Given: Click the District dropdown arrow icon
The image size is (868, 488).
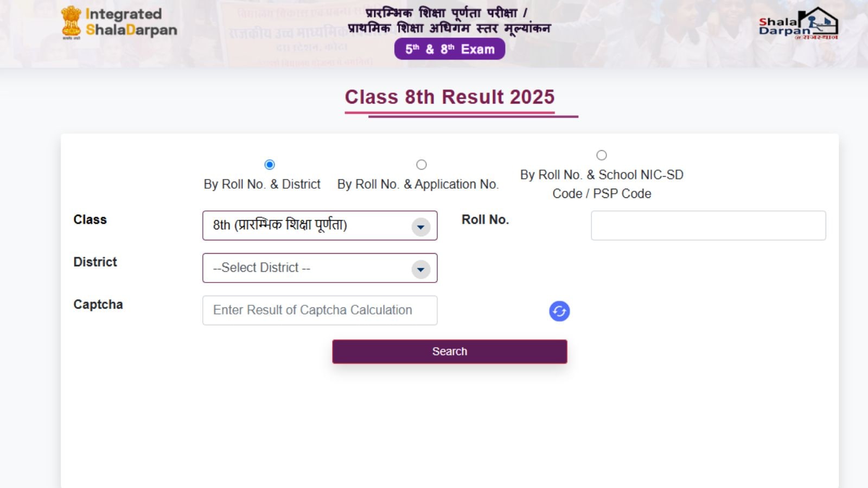Looking at the screenshot, I should [x=420, y=269].
